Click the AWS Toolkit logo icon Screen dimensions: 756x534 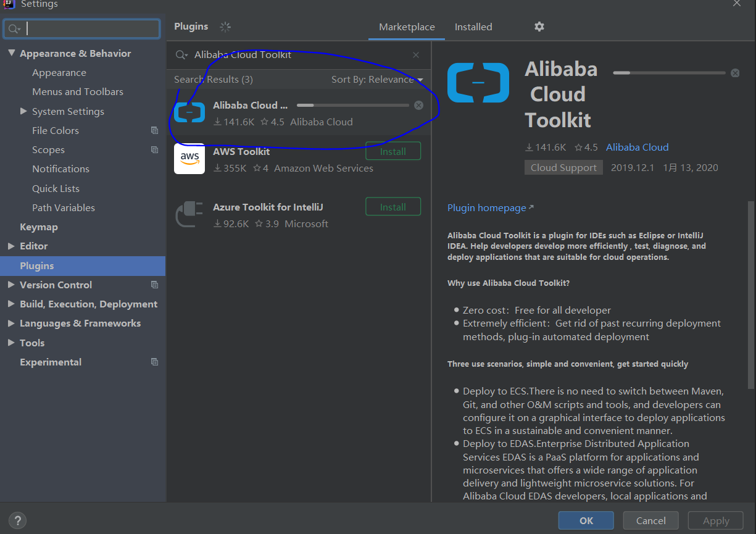[x=189, y=159]
